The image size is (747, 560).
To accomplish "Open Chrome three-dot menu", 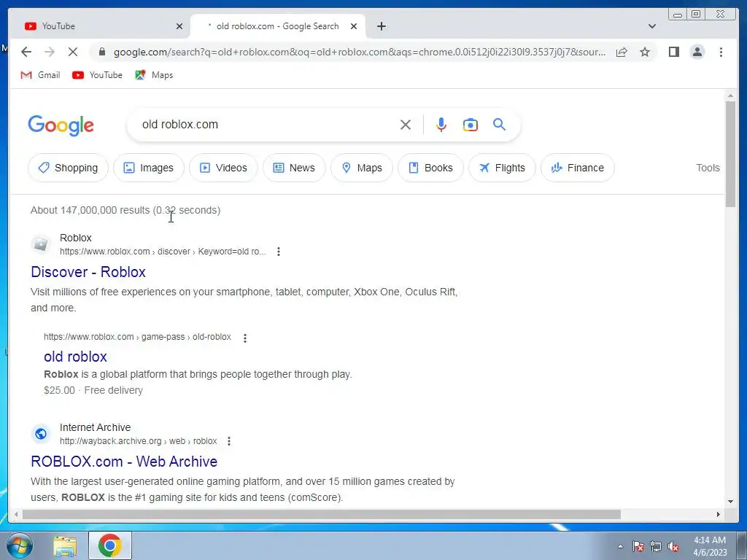I will click(x=721, y=52).
